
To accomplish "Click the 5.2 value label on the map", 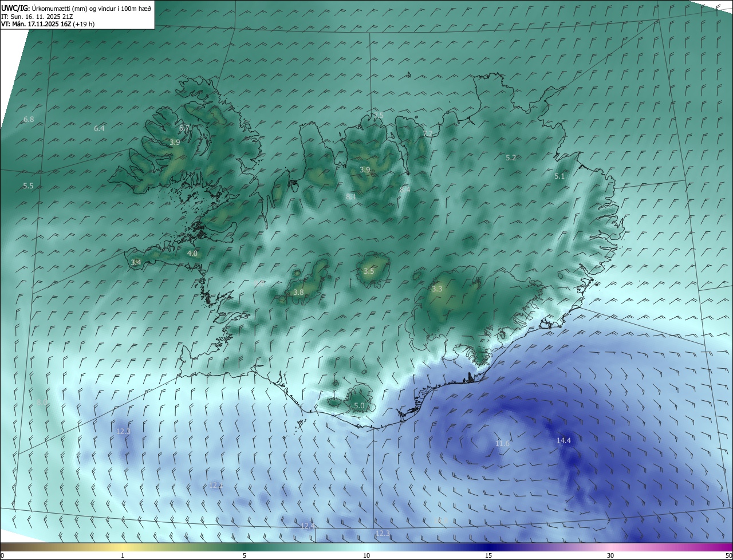I will click(511, 157).
